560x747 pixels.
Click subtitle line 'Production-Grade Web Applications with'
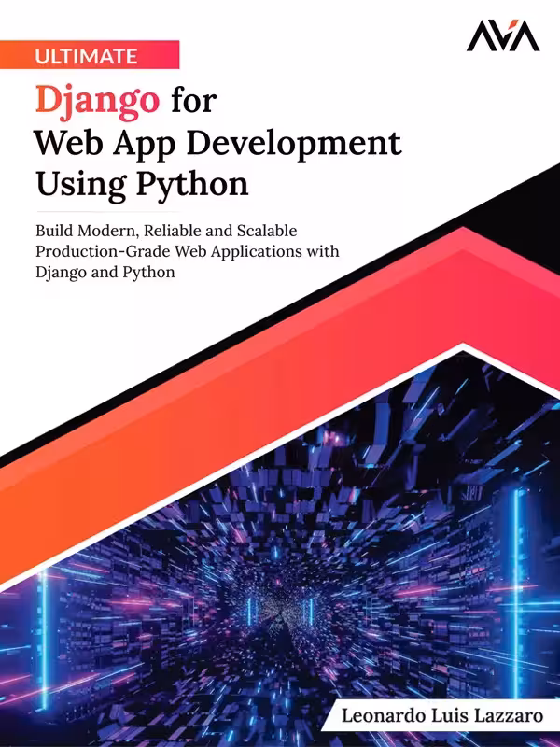coord(188,251)
